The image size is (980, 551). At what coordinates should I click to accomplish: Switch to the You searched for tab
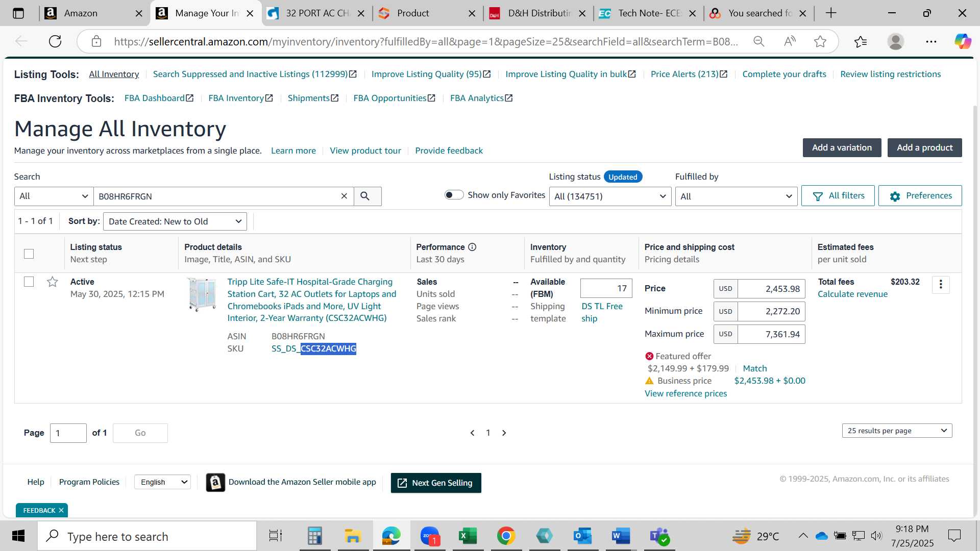pyautogui.click(x=759, y=13)
